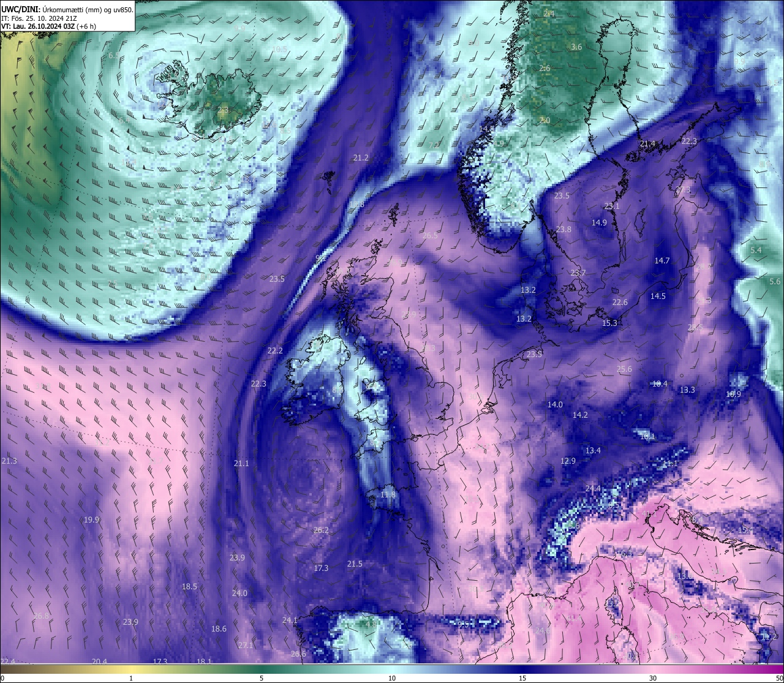This screenshot has width=784, height=683.
Task: Click the 5 label on the color scale
Action: pyautogui.click(x=262, y=678)
